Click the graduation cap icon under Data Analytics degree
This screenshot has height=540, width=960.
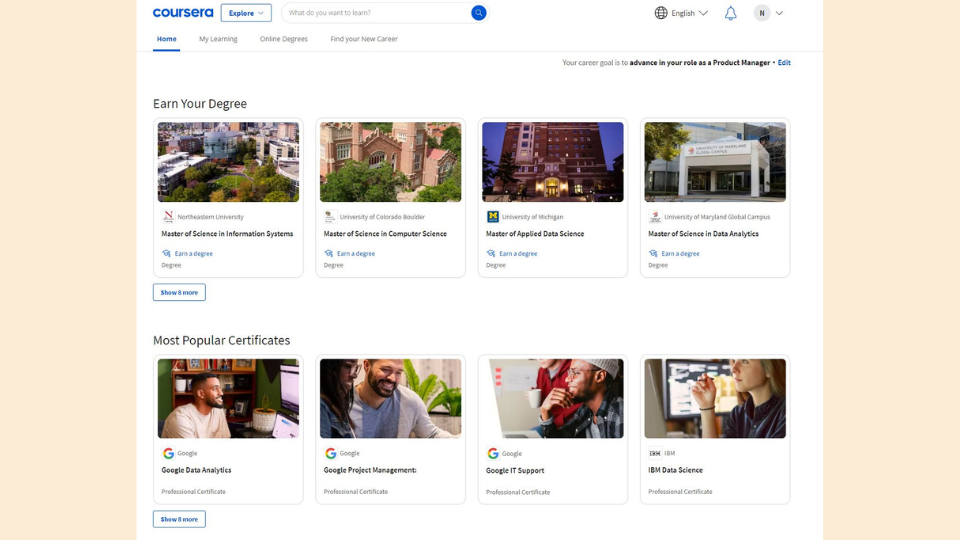click(653, 253)
